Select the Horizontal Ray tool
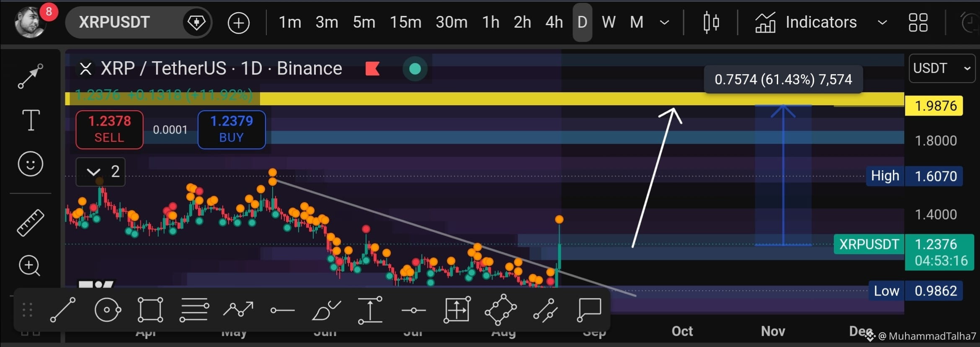This screenshot has height=347, width=980. [282, 311]
